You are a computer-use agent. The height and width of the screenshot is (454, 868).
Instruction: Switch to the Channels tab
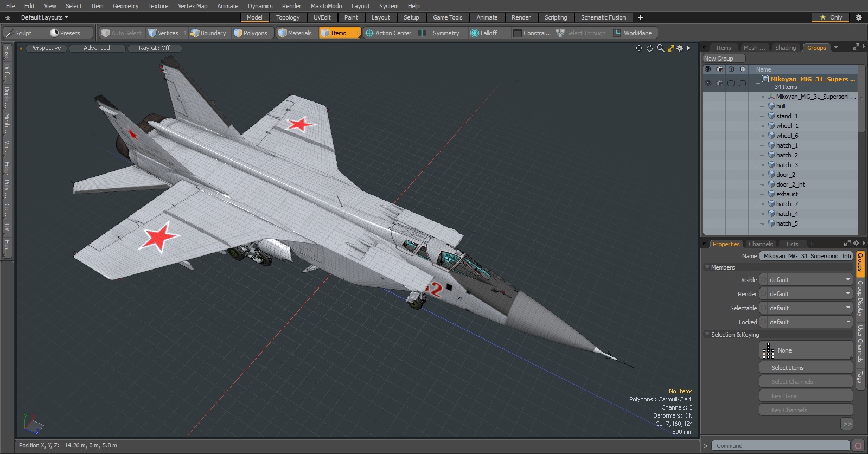(761, 244)
